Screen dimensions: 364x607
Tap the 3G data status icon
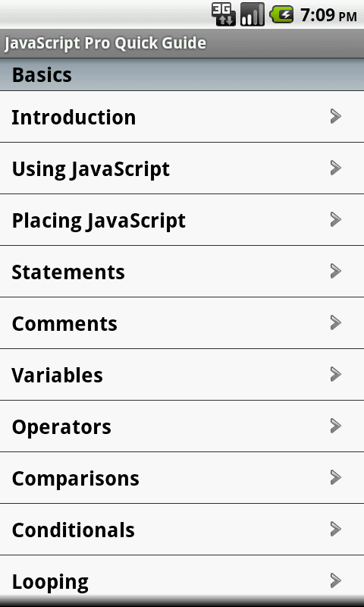point(224,14)
